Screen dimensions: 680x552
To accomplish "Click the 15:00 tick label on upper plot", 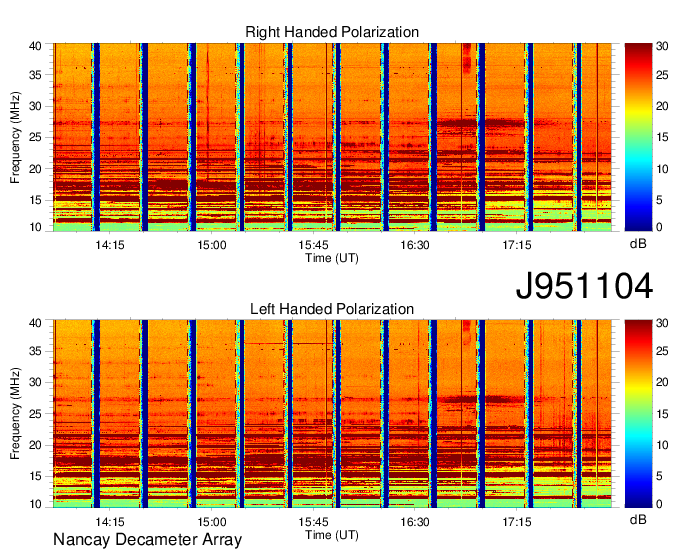I will point(212,245).
